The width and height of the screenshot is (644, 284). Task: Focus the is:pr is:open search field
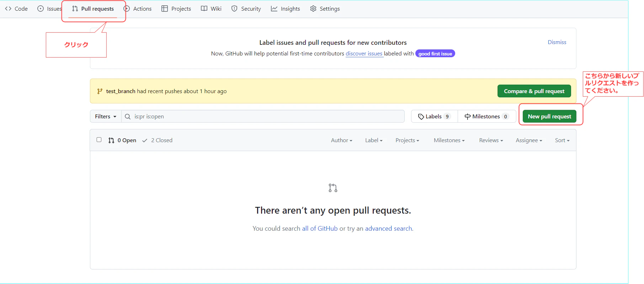(263, 116)
